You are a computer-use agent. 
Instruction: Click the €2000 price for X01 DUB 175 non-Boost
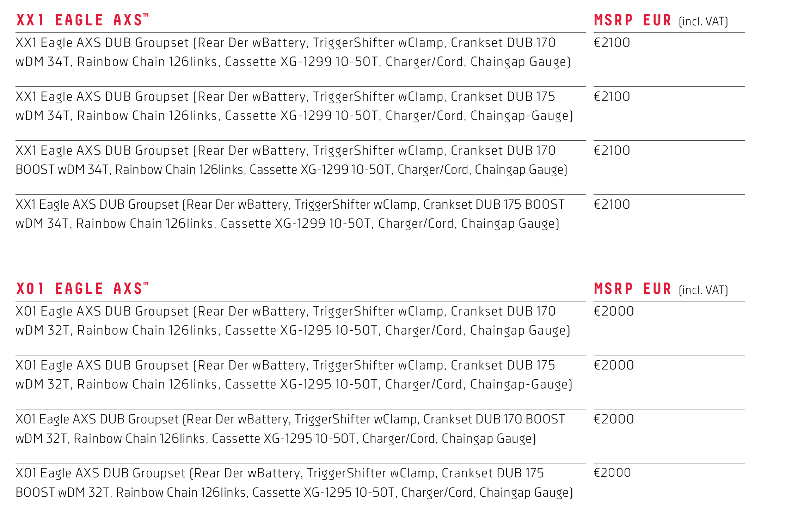(x=614, y=366)
